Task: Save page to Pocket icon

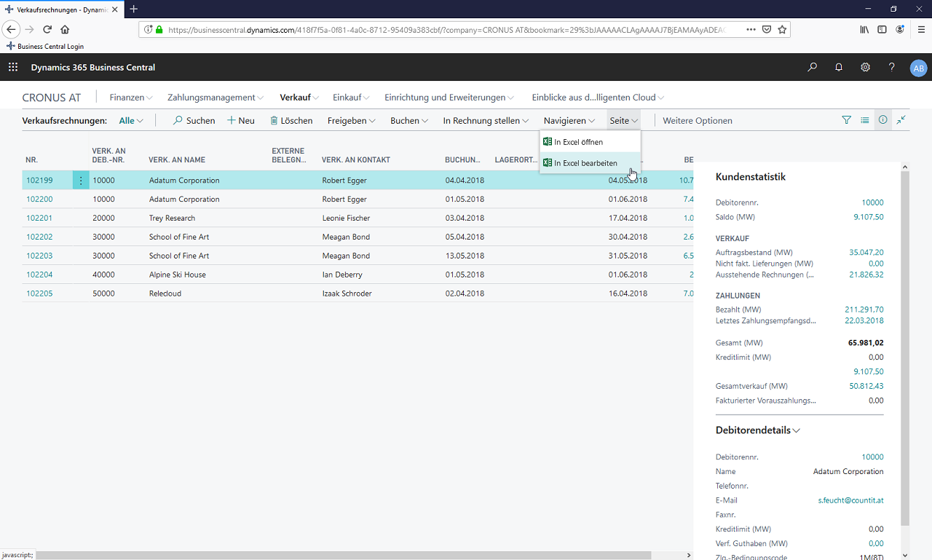Action: 767,30
